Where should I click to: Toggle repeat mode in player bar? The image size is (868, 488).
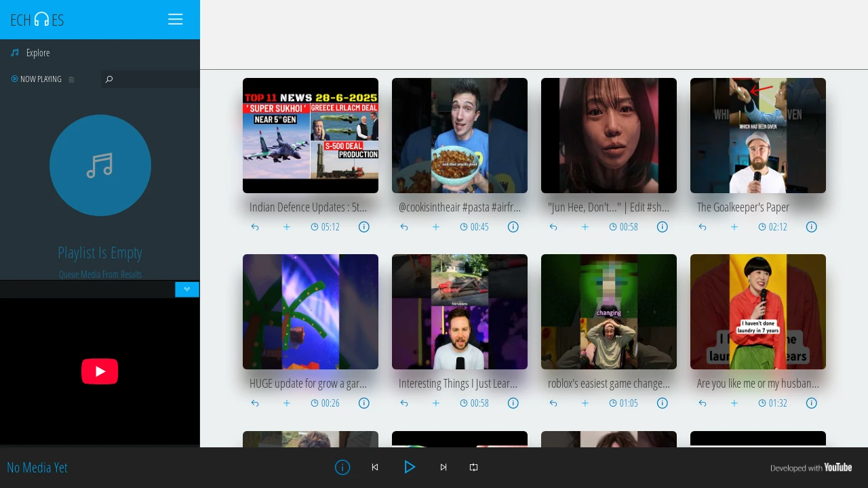473,467
